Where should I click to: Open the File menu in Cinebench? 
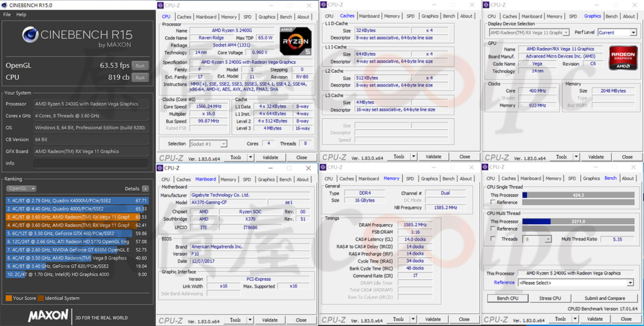pos(7,14)
